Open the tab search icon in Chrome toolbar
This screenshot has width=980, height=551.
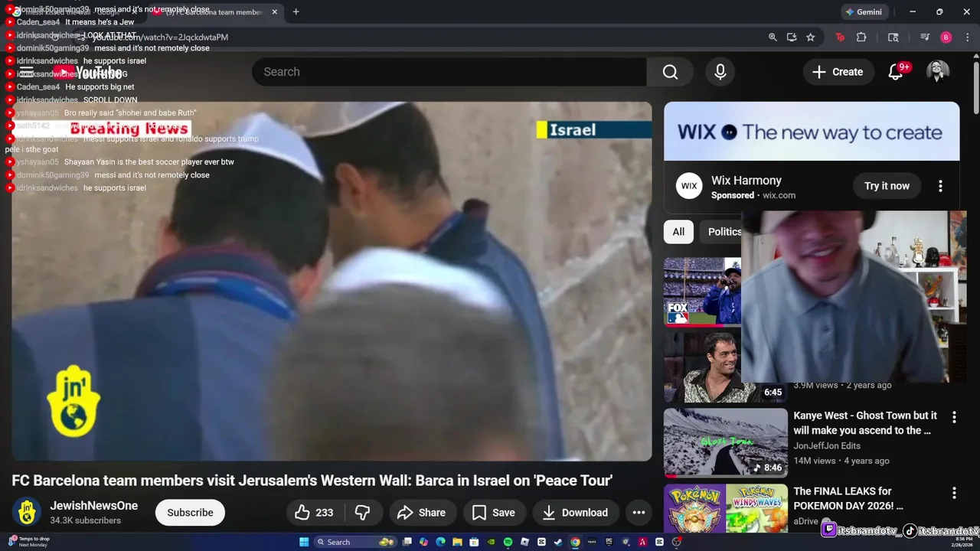click(x=893, y=37)
